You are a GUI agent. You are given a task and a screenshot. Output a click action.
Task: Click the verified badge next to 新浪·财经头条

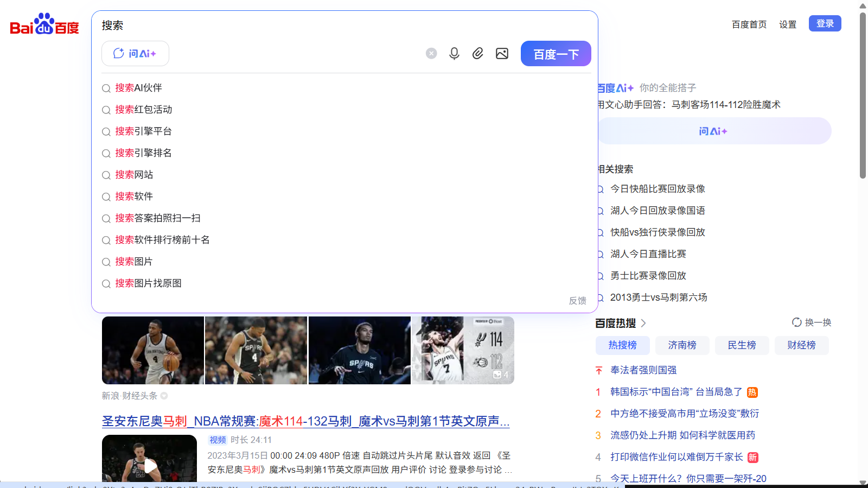pyautogui.click(x=164, y=396)
